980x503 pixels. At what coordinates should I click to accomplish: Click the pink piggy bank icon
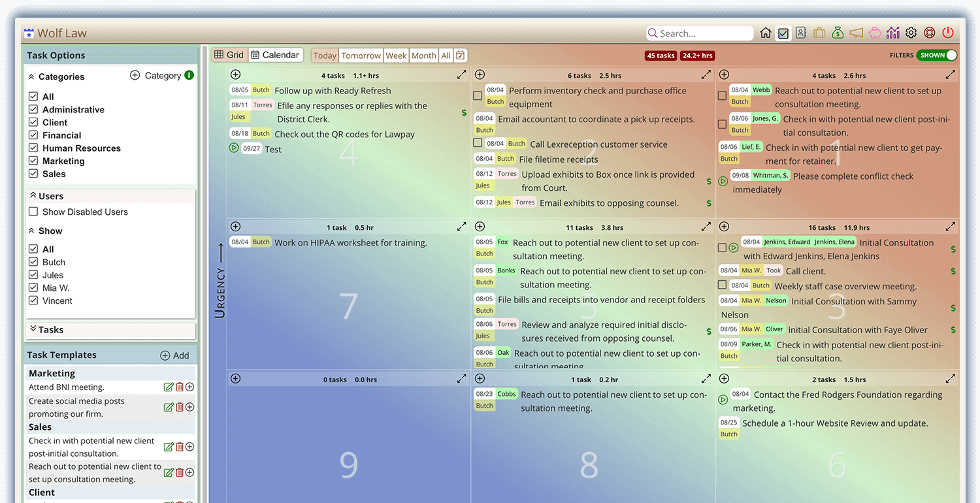[875, 33]
